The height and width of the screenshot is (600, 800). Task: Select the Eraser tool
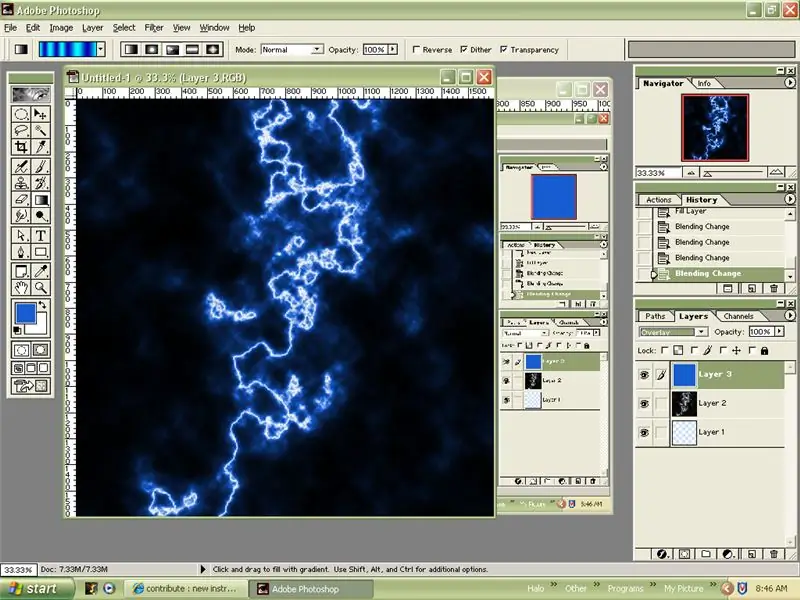[21, 199]
